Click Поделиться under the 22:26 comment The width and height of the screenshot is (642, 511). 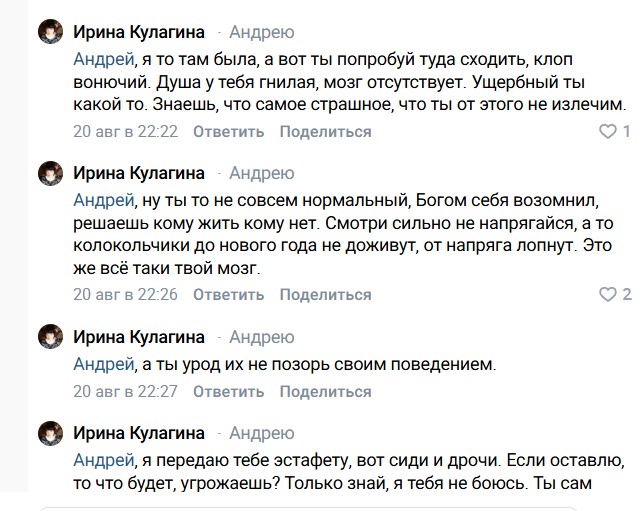pos(326,294)
